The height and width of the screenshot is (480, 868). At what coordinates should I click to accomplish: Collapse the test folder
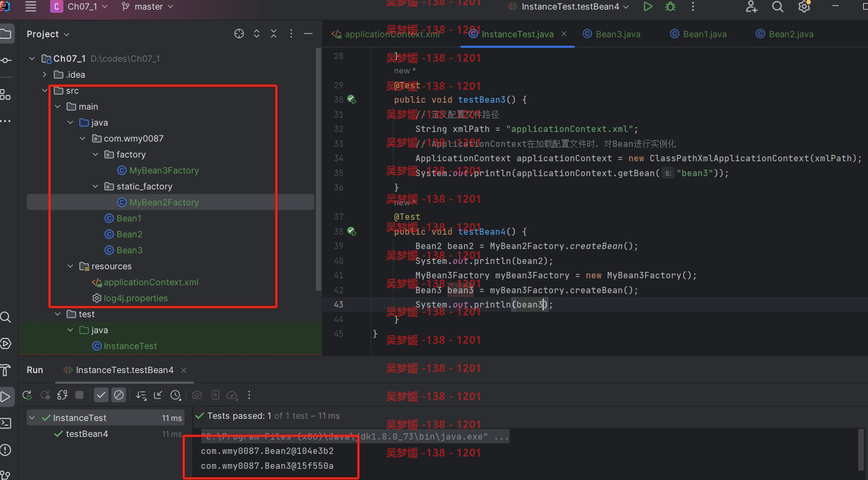[58, 314]
